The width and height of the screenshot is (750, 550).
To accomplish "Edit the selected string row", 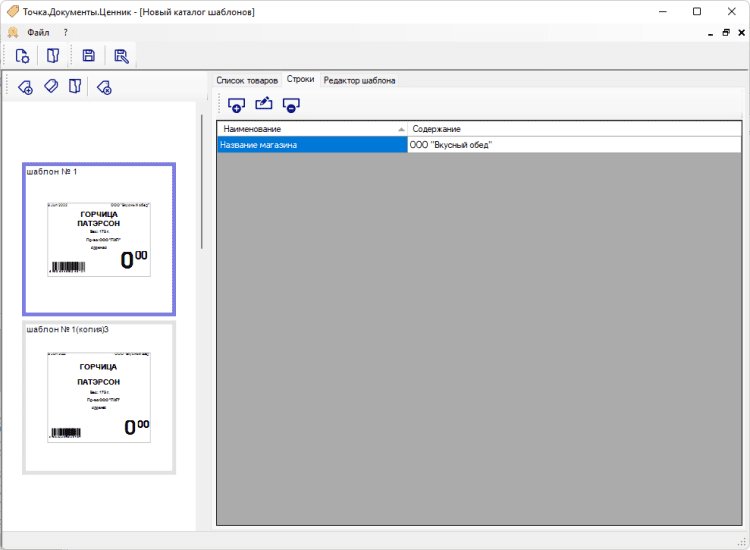I will (264, 104).
